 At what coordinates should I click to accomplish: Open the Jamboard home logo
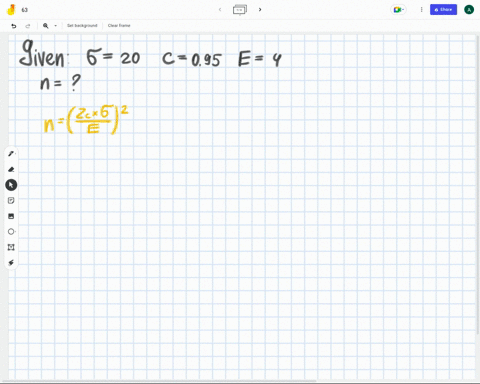11,10
